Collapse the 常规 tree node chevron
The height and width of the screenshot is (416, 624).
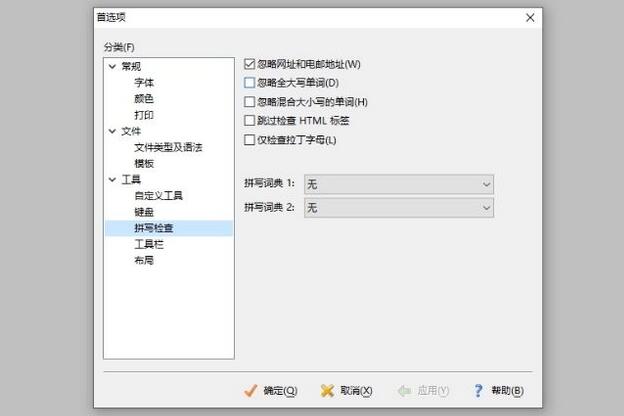point(112,66)
